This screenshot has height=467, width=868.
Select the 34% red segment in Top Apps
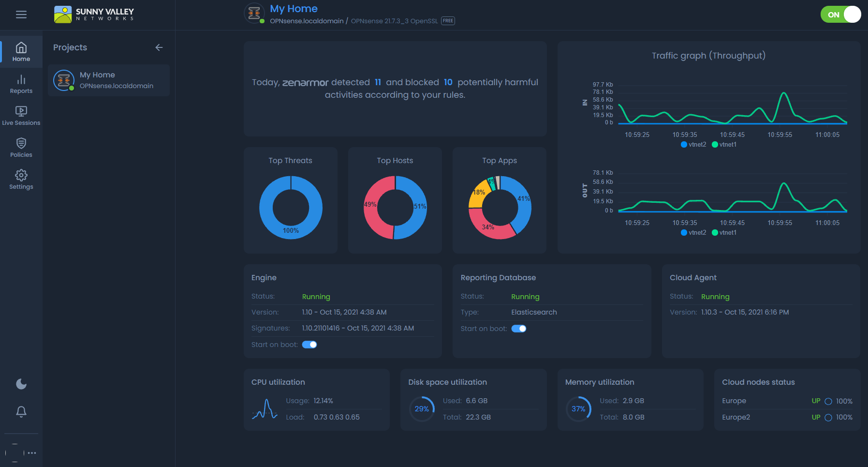pos(489,226)
